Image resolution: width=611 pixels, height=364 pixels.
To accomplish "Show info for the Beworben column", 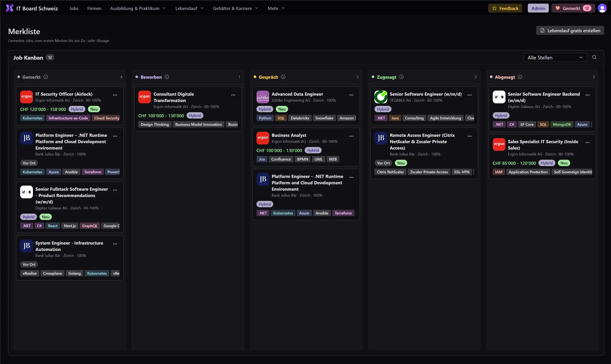I will tap(167, 77).
